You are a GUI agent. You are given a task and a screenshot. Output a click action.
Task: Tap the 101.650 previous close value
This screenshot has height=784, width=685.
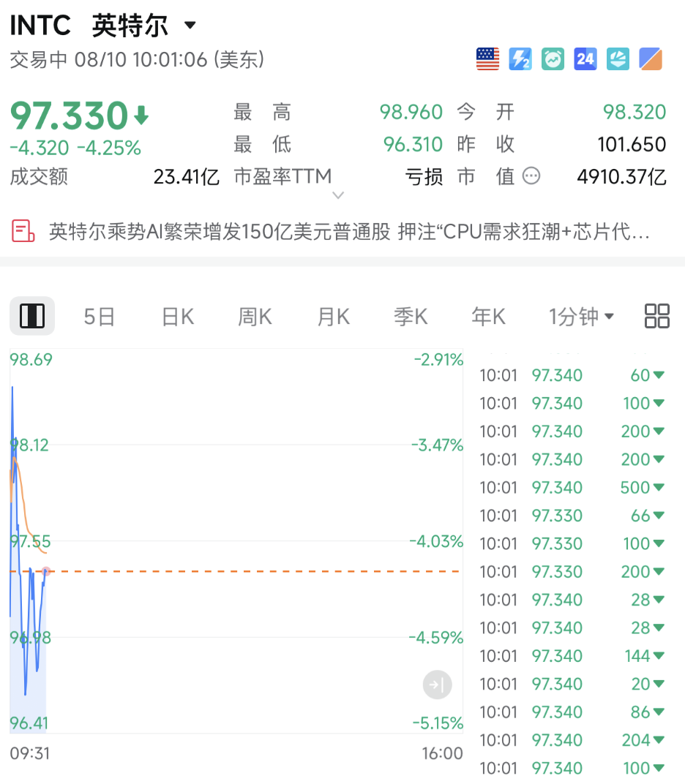632,145
